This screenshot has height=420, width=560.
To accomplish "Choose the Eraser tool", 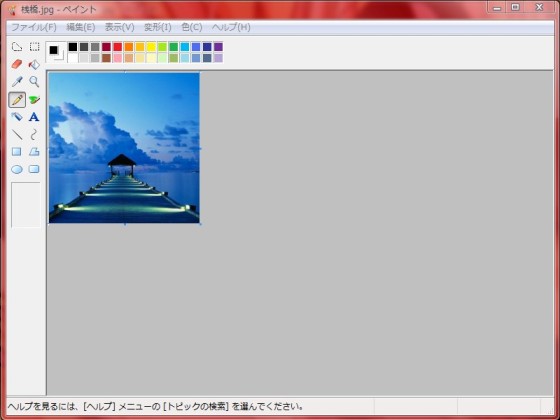I will pyautogui.click(x=17, y=64).
